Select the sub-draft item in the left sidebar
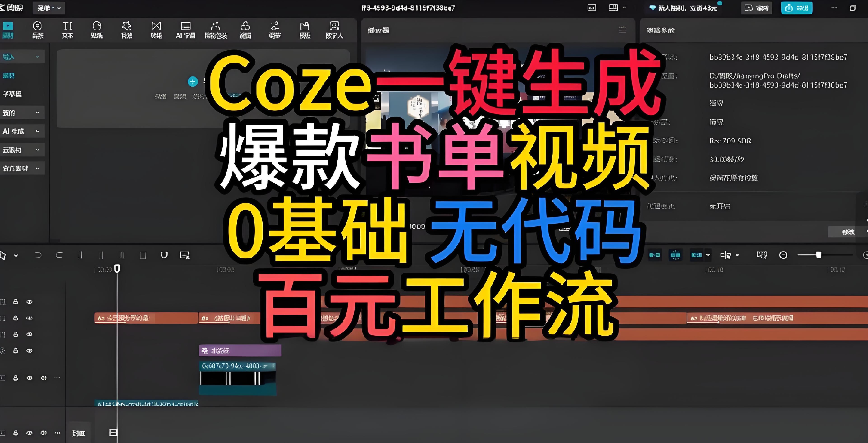This screenshot has width=868, height=443. [12, 94]
